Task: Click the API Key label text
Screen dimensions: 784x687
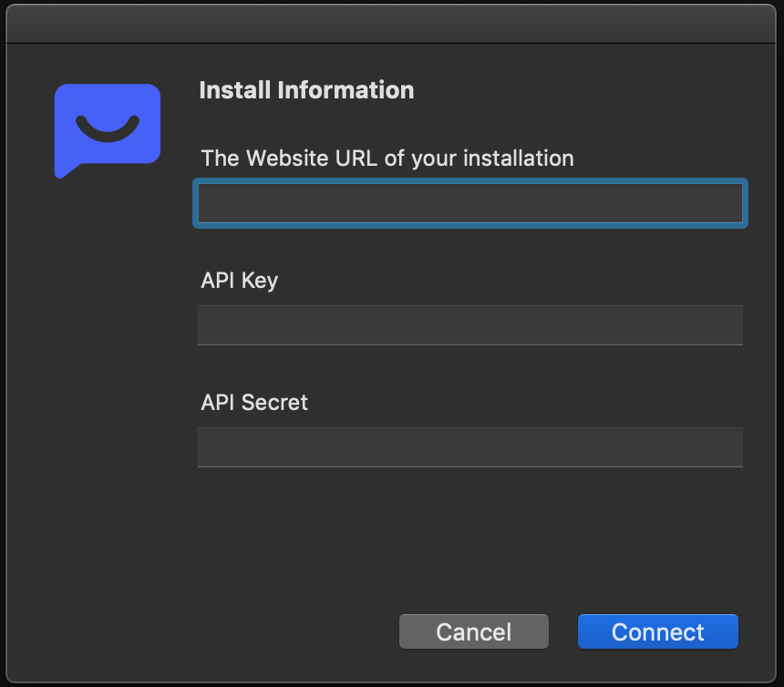Action: click(239, 281)
